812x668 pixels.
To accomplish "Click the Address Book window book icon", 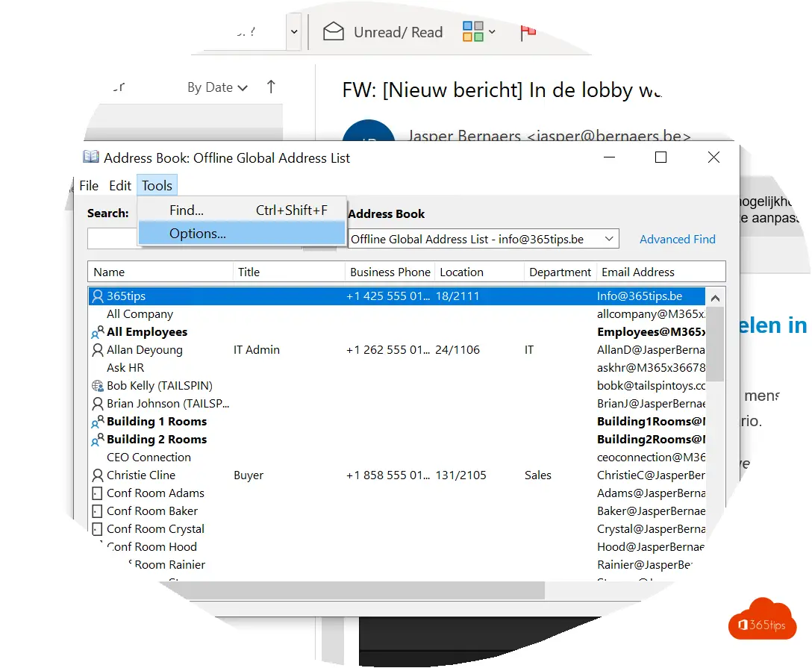I will coord(91,157).
